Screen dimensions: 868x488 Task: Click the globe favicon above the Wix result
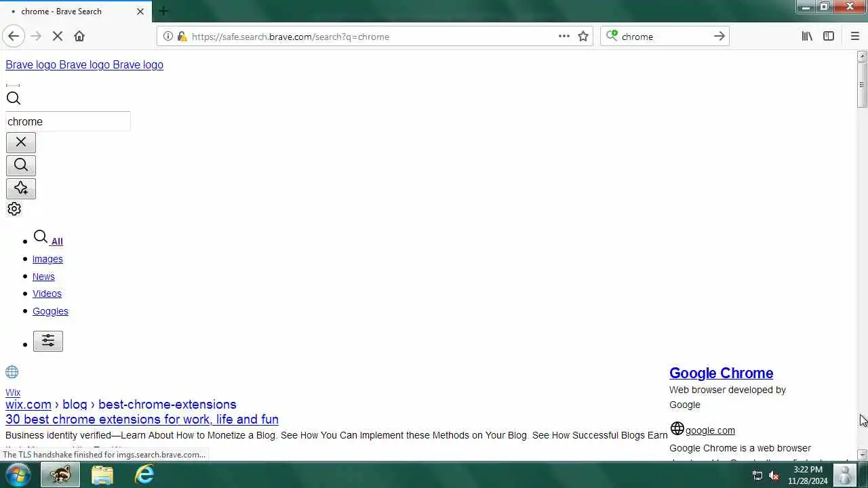point(12,372)
